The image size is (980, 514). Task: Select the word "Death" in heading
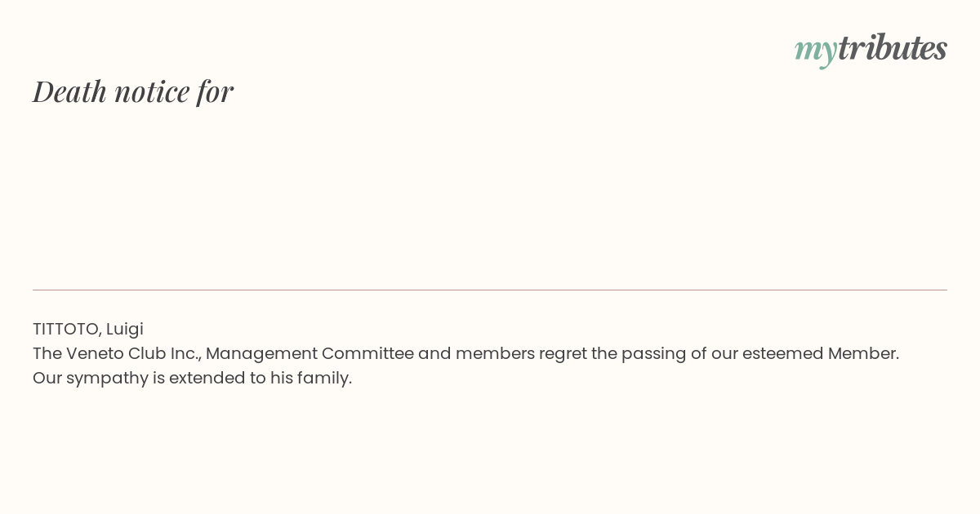click(x=70, y=91)
